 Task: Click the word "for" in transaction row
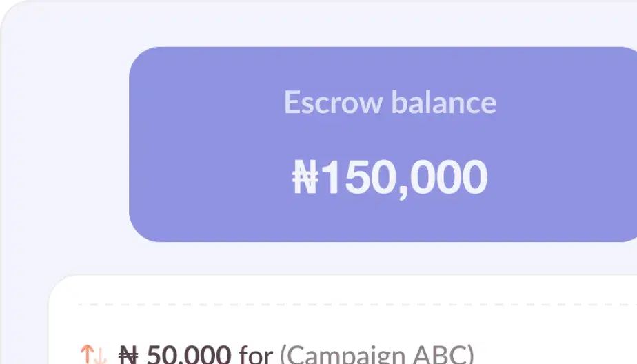tap(256, 355)
